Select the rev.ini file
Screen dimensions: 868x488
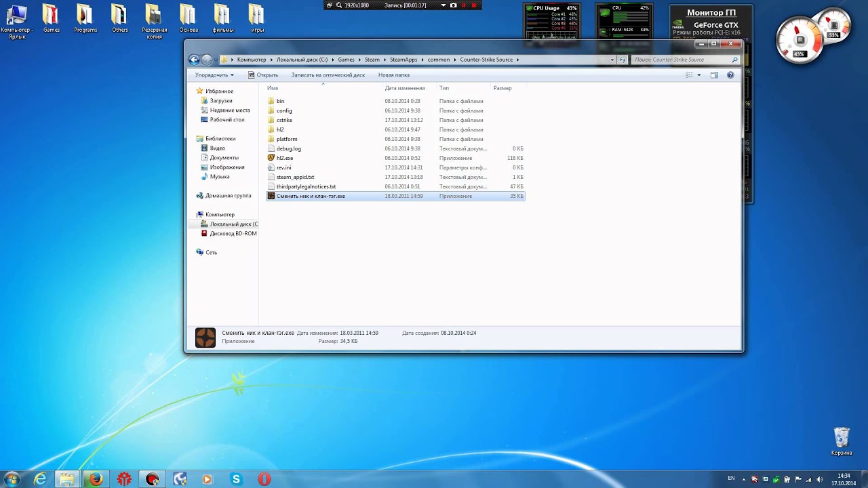[283, 167]
